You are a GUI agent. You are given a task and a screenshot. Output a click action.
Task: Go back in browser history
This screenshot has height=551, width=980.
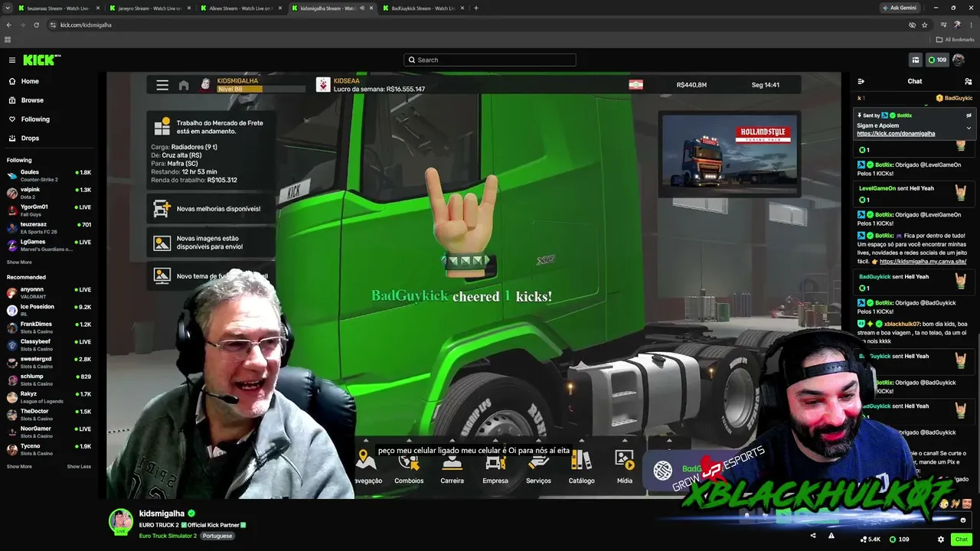tap(9, 24)
